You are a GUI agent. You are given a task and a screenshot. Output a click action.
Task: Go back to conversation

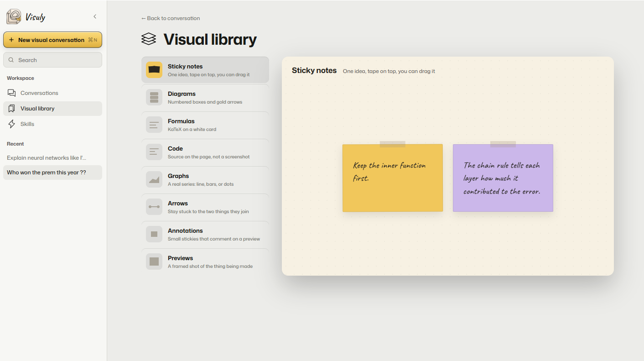click(171, 18)
